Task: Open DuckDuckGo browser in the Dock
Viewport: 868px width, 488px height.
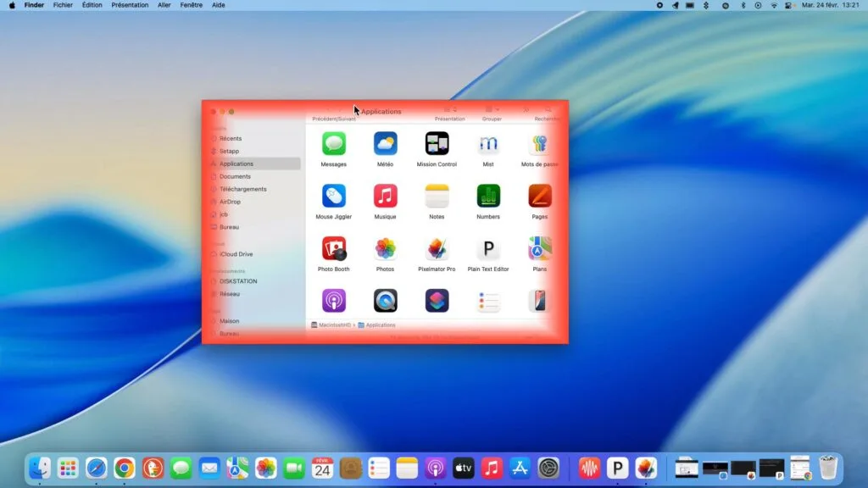Action: click(153, 469)
